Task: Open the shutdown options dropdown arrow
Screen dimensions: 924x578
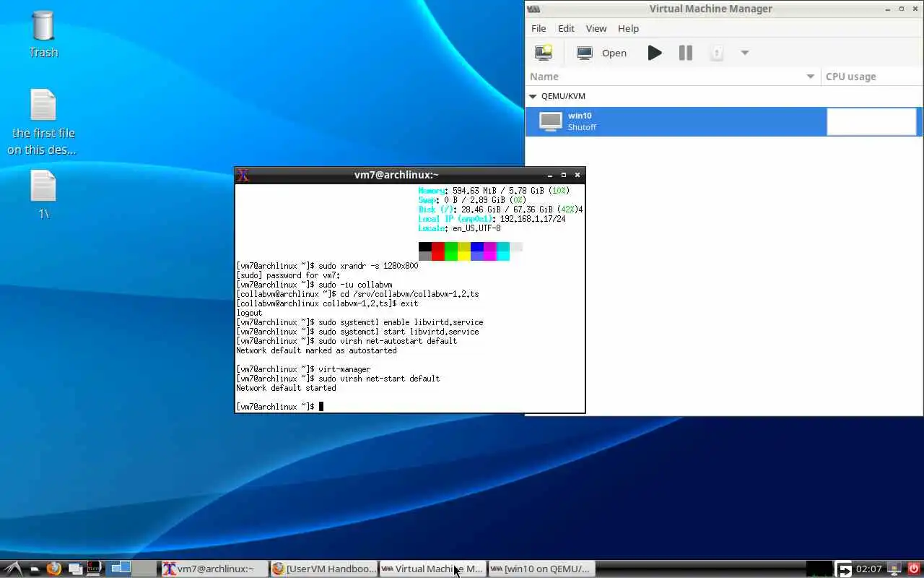Action: 745,53
